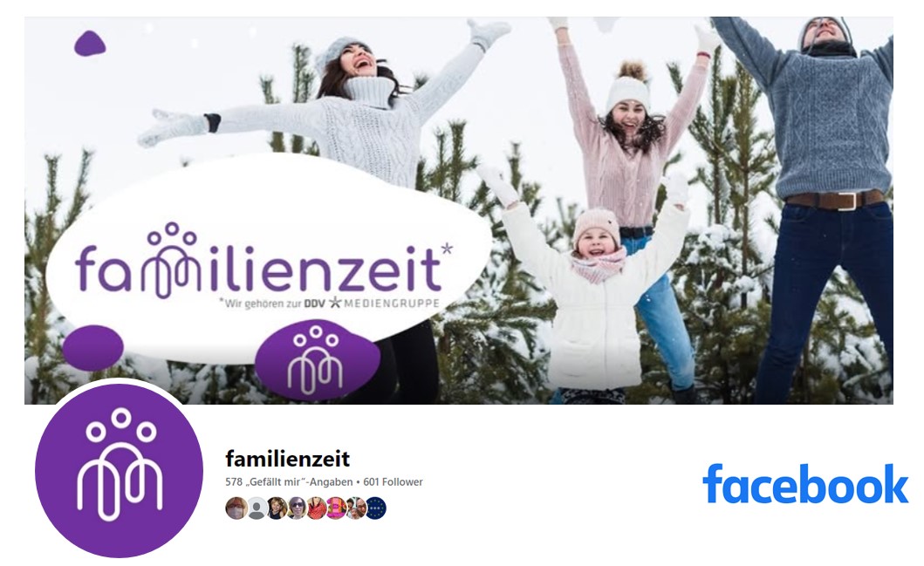Select the red dotted clothing follower avatar
This screenshot has height=566, width=924.
317,508
